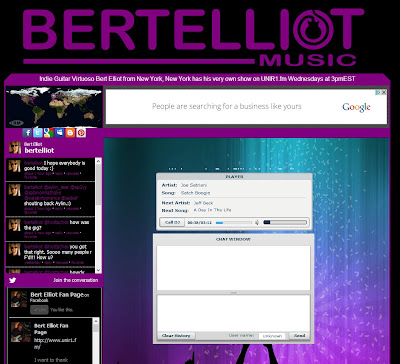Click the User name input field
Viewport: 400px width, 364px height.
272,336
